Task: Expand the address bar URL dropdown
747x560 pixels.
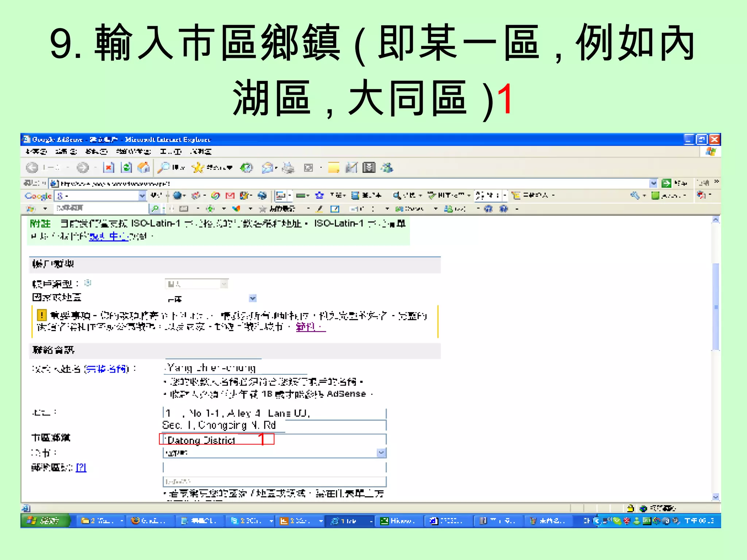Action: point(653,183)
